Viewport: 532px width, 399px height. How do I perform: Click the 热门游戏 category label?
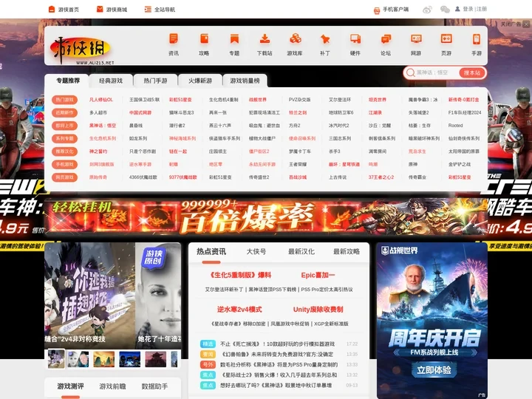(x=64, y=100)
